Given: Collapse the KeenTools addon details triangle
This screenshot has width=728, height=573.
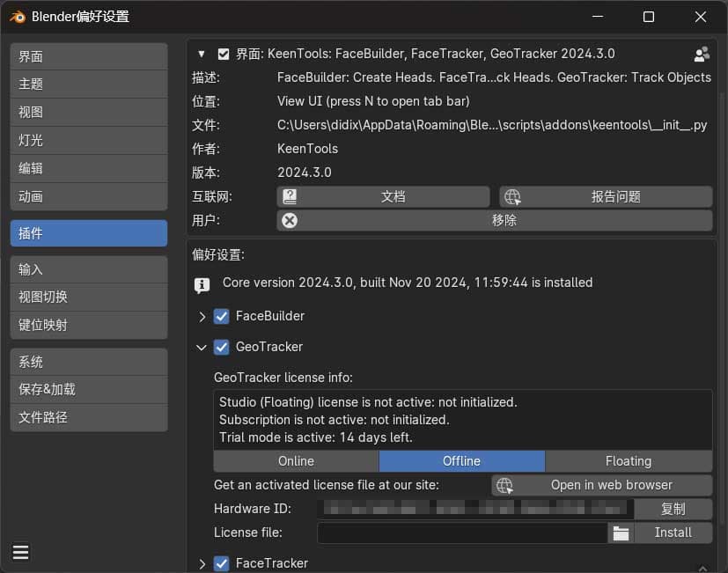Looking at the screenshot, I should point(201,55).
